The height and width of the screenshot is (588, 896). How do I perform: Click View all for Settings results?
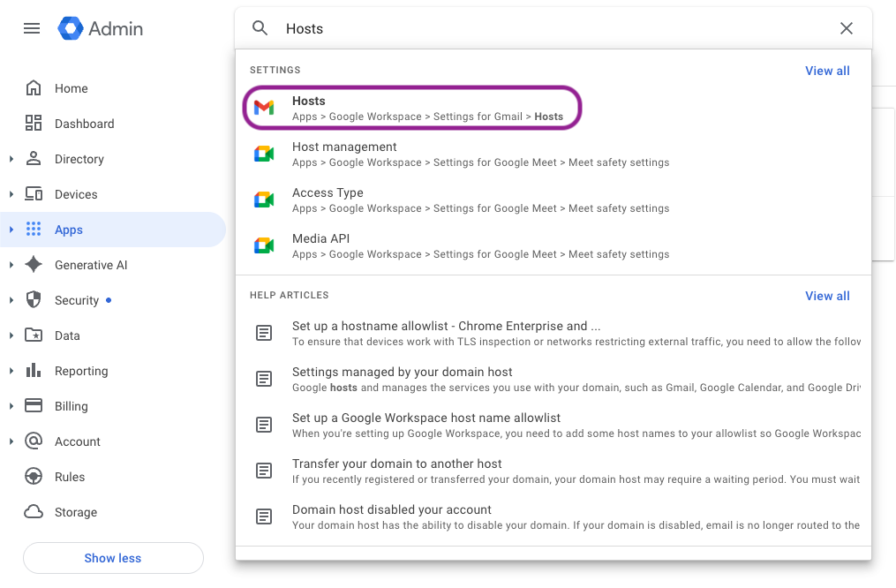pos(827,71)
